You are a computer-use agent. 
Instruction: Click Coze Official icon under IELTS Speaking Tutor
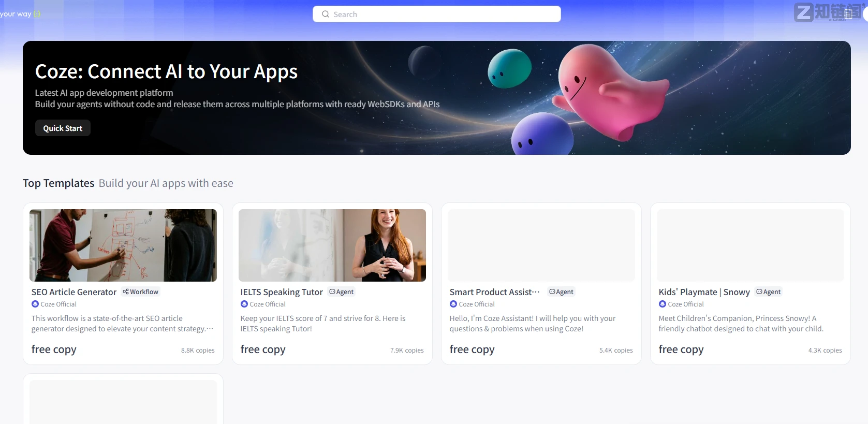point(244,304)
